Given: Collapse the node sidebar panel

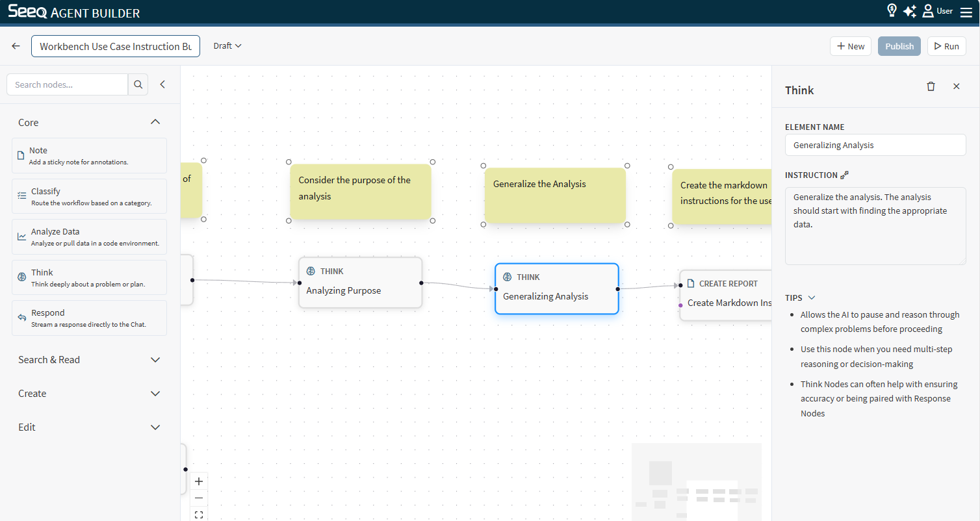Looking at the screenshot, I should click(162, 84).
